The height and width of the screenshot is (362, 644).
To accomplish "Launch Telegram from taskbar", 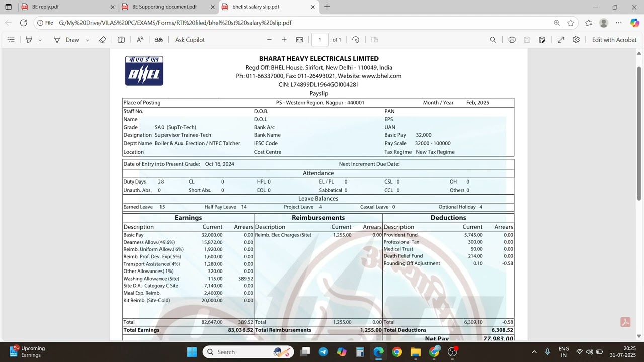I will pos(323,352).
